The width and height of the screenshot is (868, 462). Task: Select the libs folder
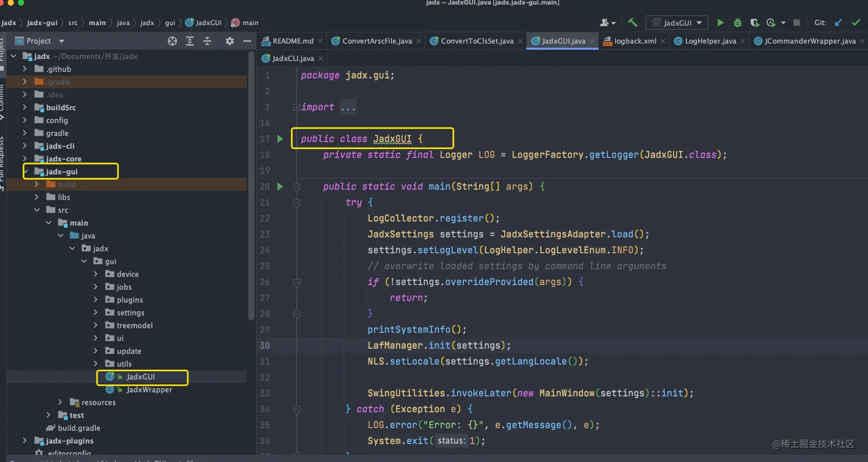tap(64, 197)
